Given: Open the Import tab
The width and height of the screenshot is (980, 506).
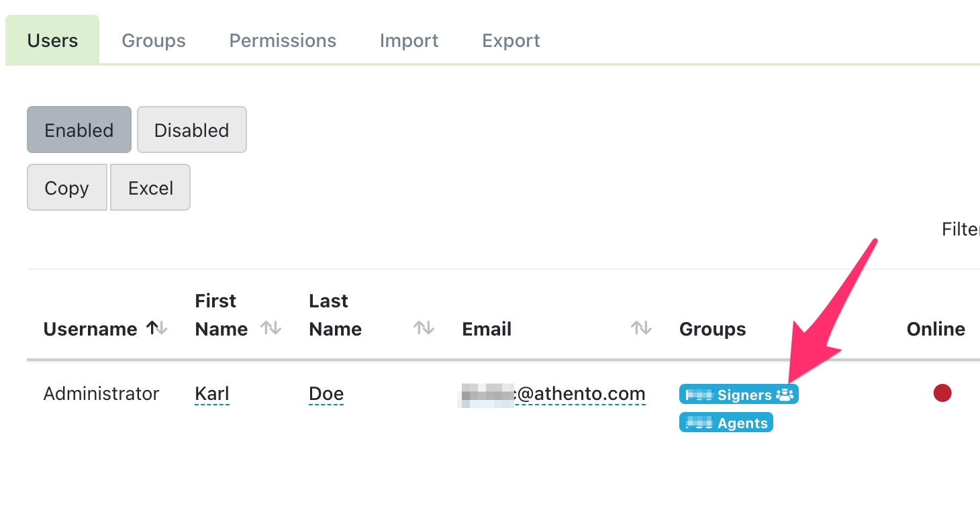Looking at the screenshot, I should click(x=409, y=40).
